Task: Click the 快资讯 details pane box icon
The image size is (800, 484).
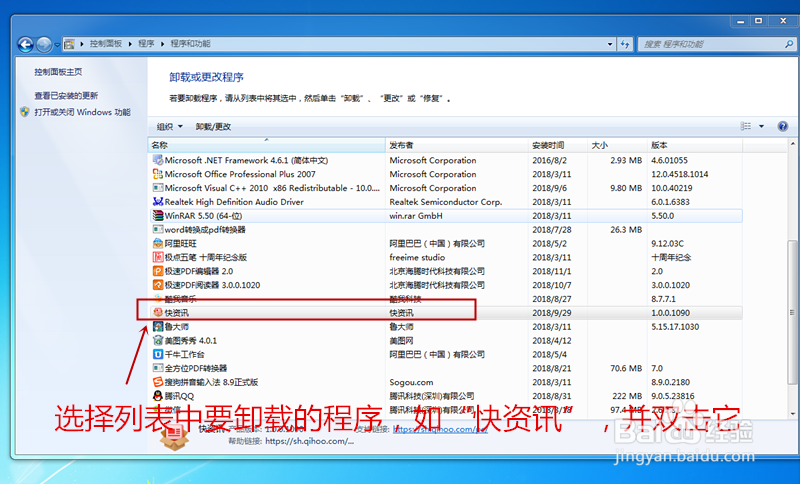Action: coord(174,438)
